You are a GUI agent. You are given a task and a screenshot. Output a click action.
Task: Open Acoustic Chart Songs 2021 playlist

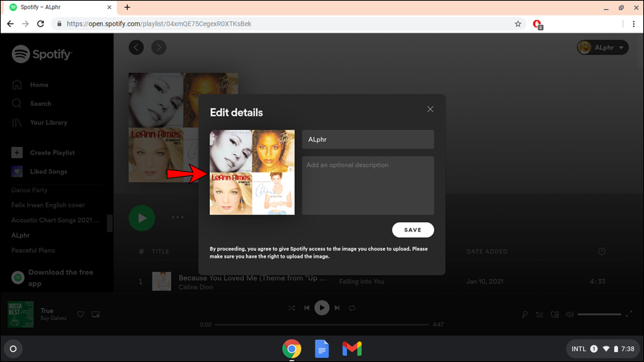[55, 220]
